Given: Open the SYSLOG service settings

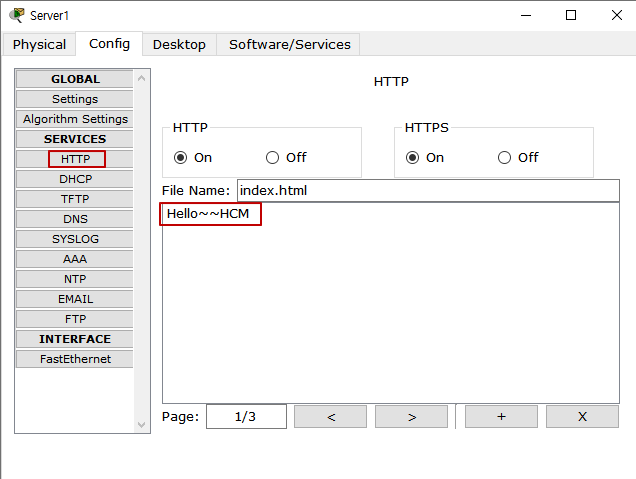Looking at the screenshot, I should 75,239.
